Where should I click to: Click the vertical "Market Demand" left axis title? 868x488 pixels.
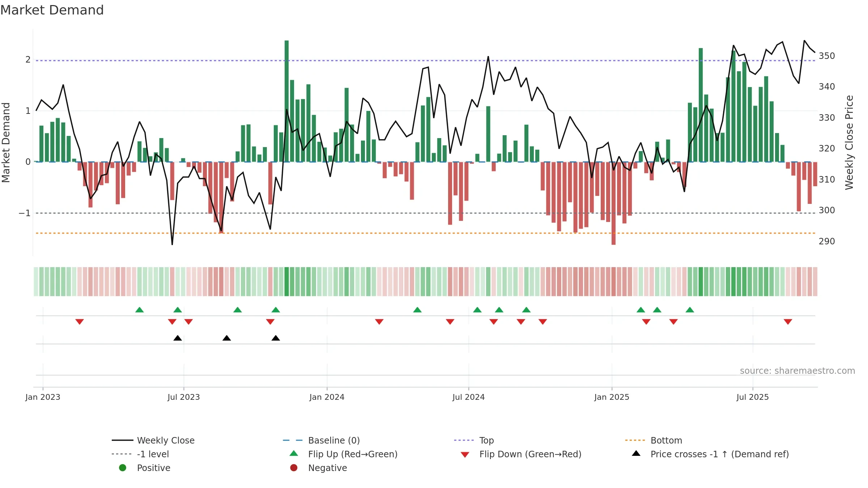(6, 142)
